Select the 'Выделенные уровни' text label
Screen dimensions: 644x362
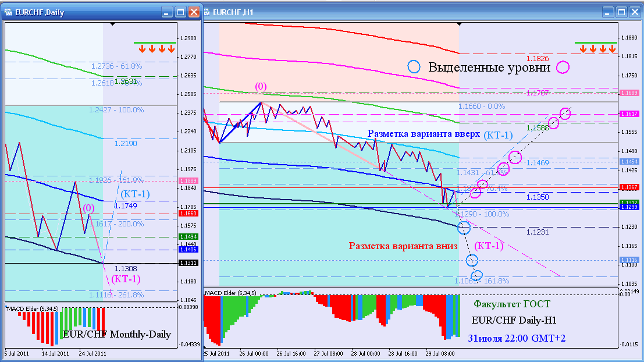click(x=489, y=68)
